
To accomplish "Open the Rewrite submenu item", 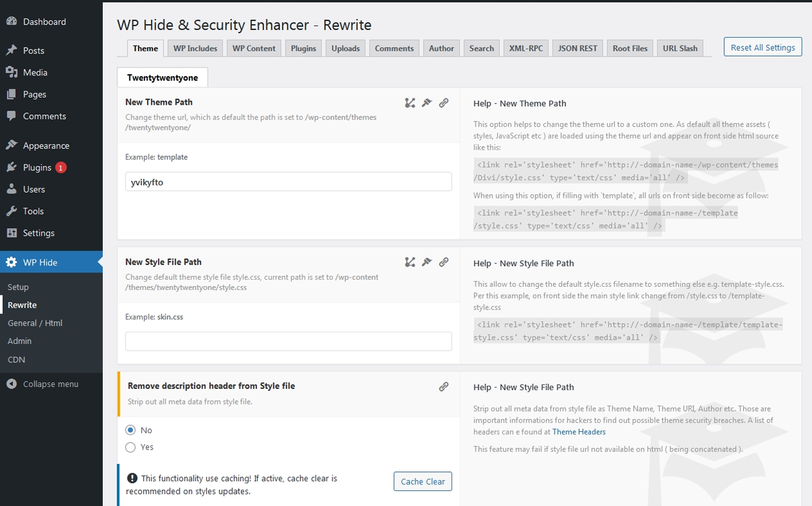I will 22,305.
